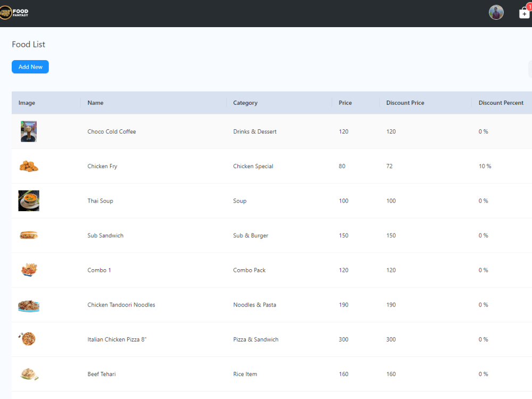532x399 pixels.
Task: Click the Soup category cell
Action: [x=239, y=201]
